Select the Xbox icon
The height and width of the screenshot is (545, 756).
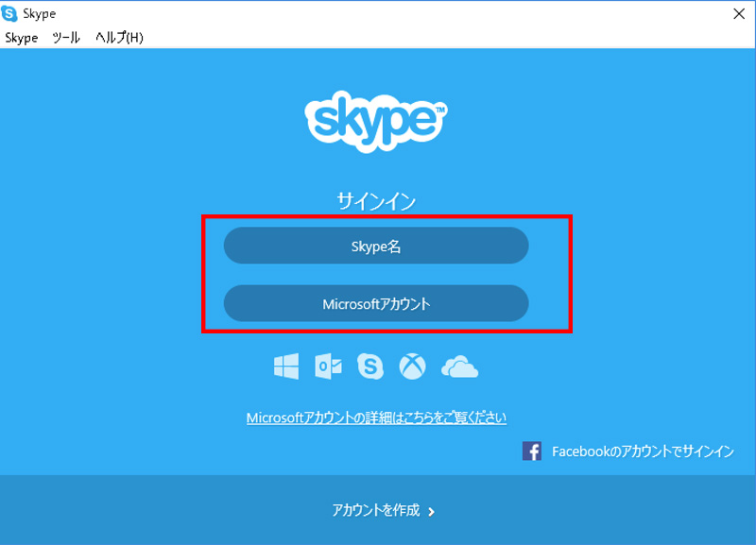[x=413, y=366]
